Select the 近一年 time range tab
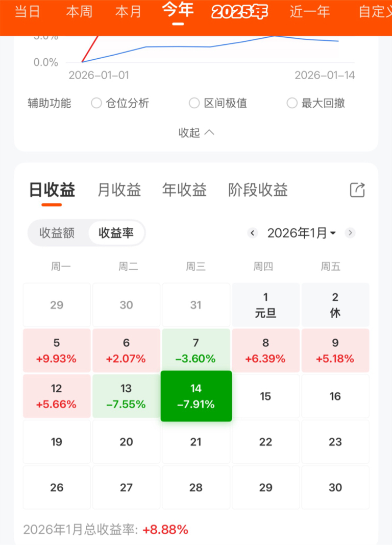 tap(310, 12)
